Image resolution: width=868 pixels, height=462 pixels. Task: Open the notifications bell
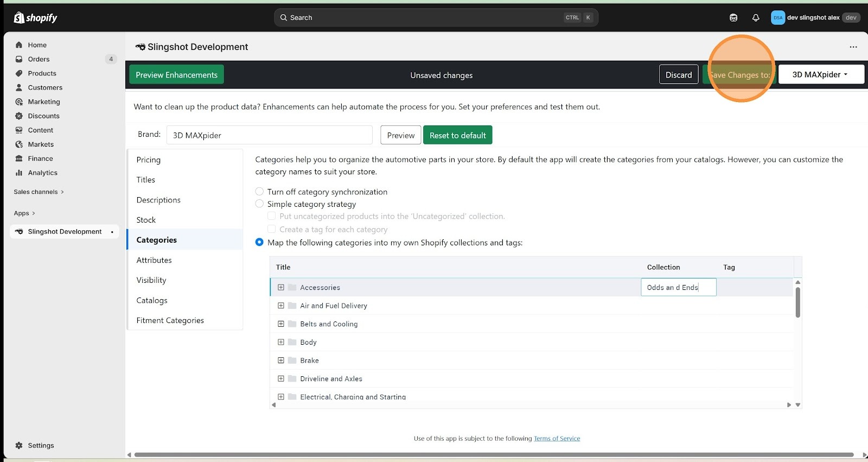756,17
